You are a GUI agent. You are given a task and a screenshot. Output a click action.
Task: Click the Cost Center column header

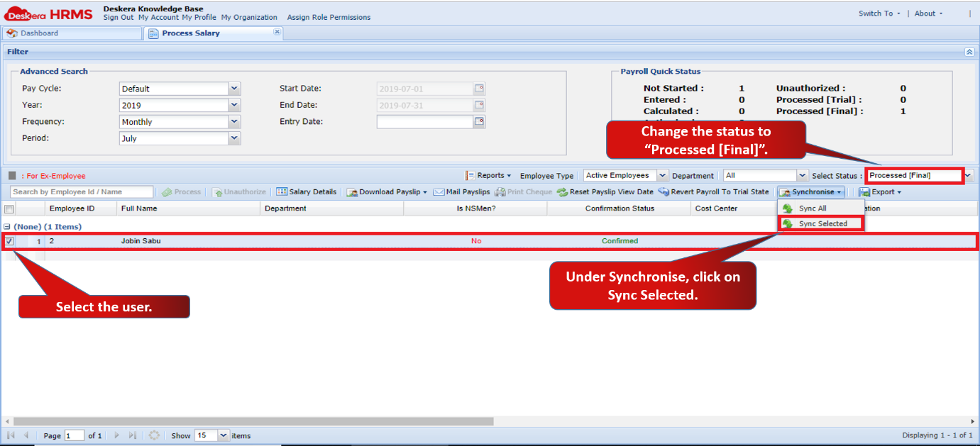click(x=734, y=208)
